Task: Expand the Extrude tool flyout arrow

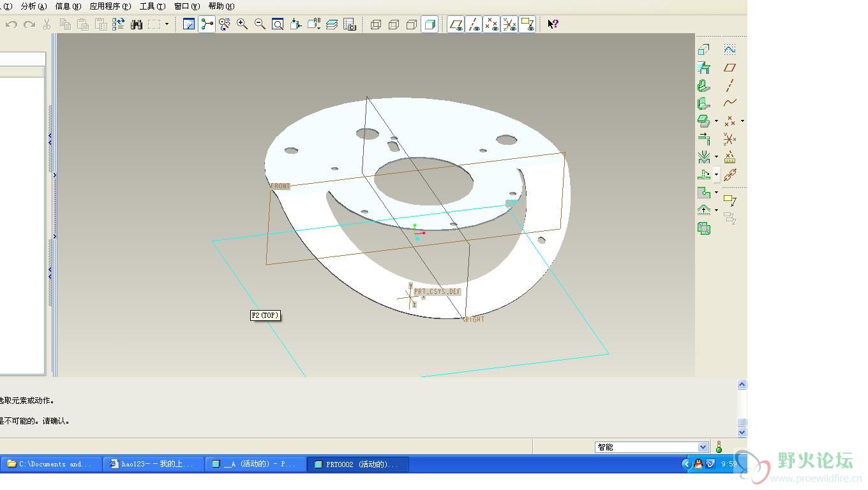Action: [716, 121]
